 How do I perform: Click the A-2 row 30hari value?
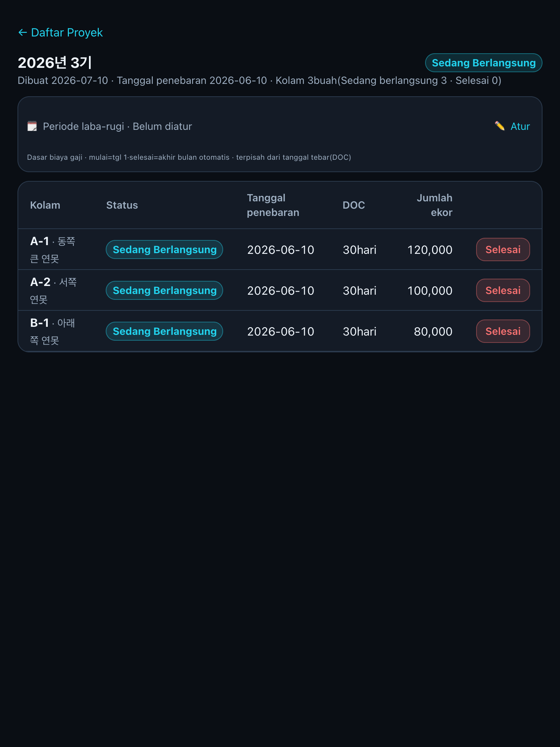point(359,291)
